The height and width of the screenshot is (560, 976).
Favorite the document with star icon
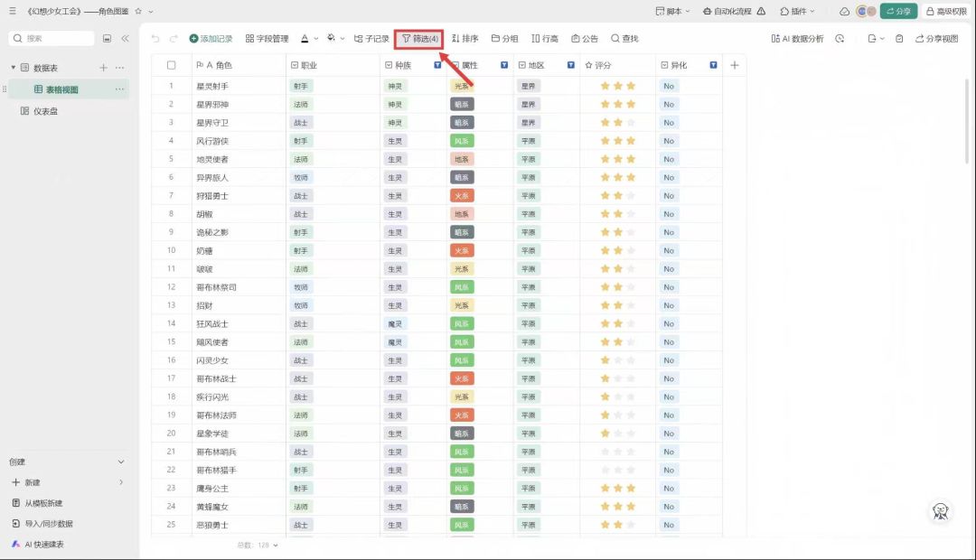coord(138,11)
